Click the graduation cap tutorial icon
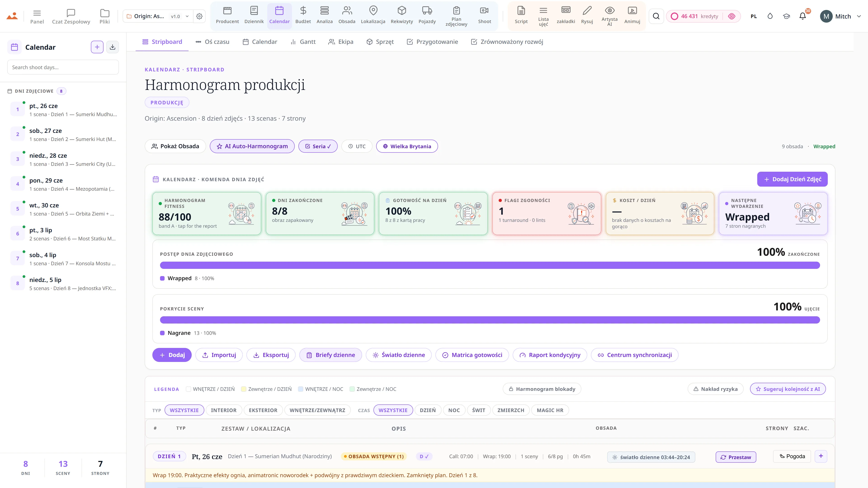 (786, 16)
